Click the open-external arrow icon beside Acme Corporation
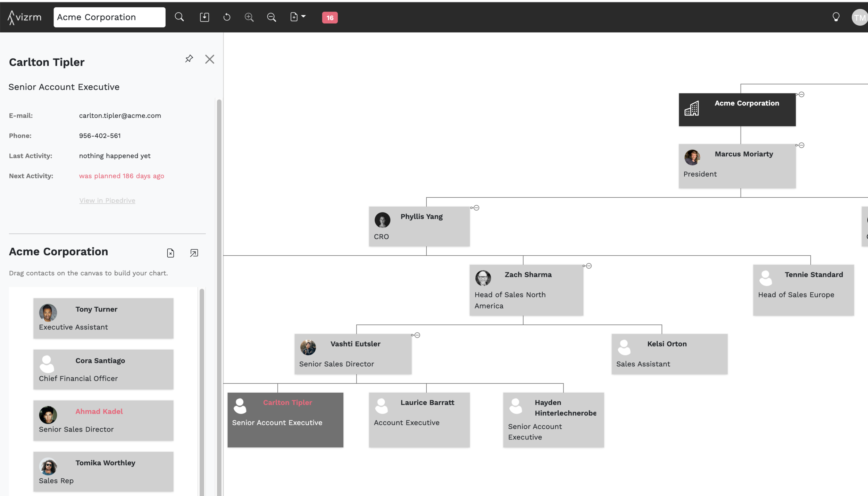The width and height of the screenshot is (868, 496). point(194,253)
